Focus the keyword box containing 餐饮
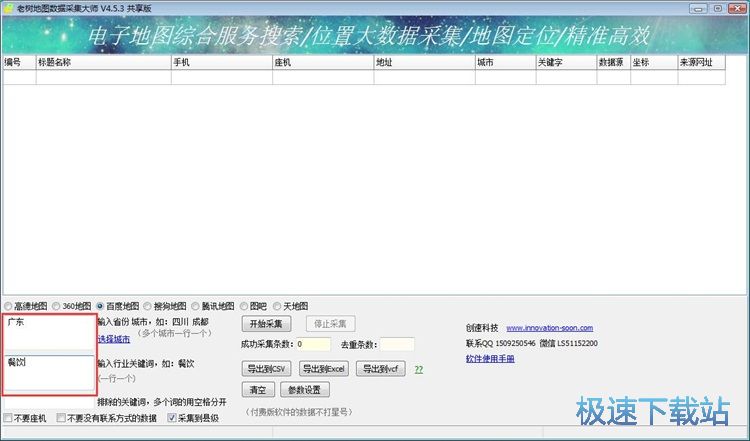750x441 pixels. [x=50, y=373]
